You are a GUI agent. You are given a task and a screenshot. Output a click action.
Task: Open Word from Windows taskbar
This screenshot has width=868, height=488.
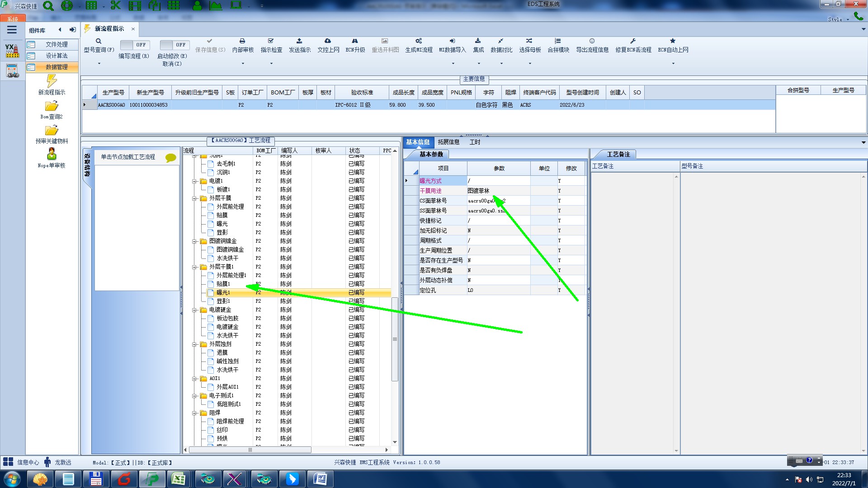[320, 479]
